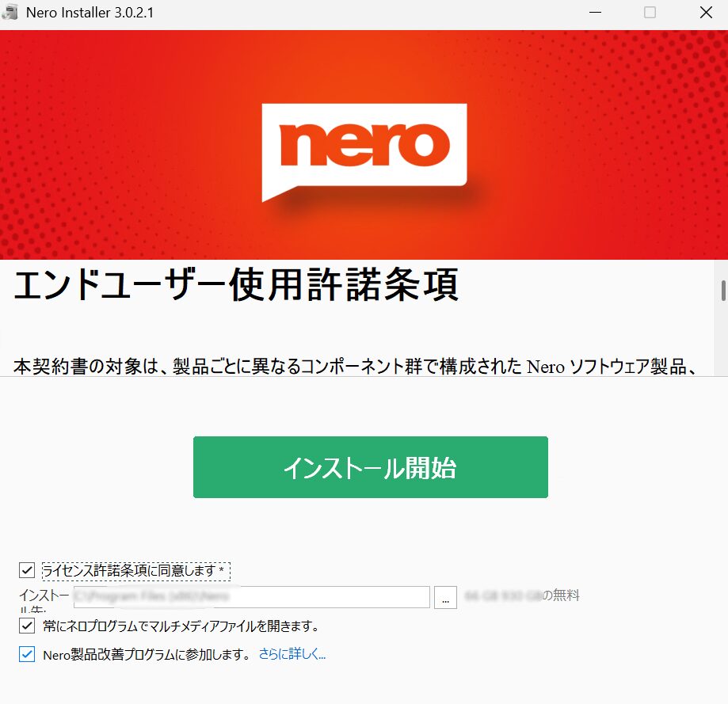This screenshot has height=704, width=728.
Task: Click the Nero Installer title bar icon
Action: tap(10, 13)
